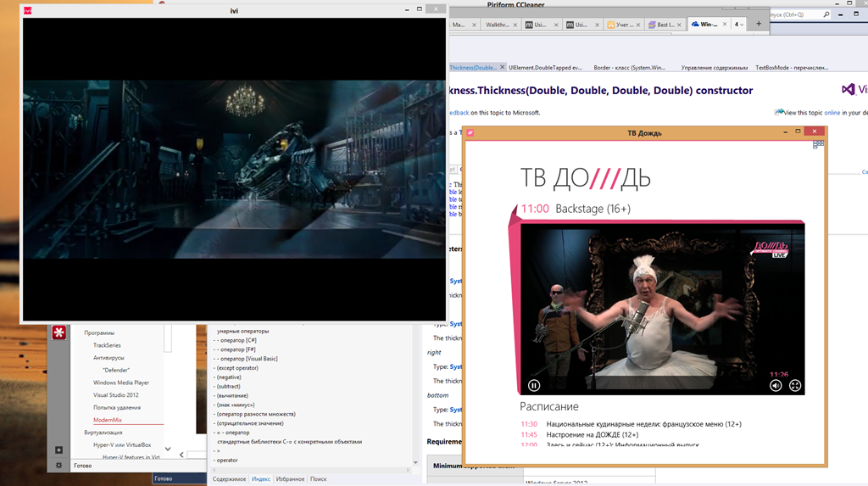Image resolution: width=868 pixels, height=486 pixels.
Task: Select '- - оператор [C#]' index entry
Action: 235,340
